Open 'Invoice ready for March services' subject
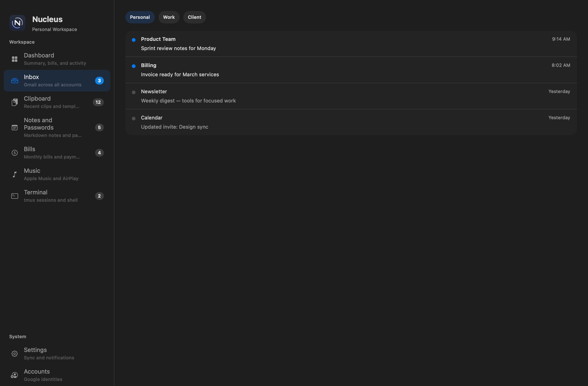This screenshot has width=588, height=386. pyautogui.click(x=180, y=74)
